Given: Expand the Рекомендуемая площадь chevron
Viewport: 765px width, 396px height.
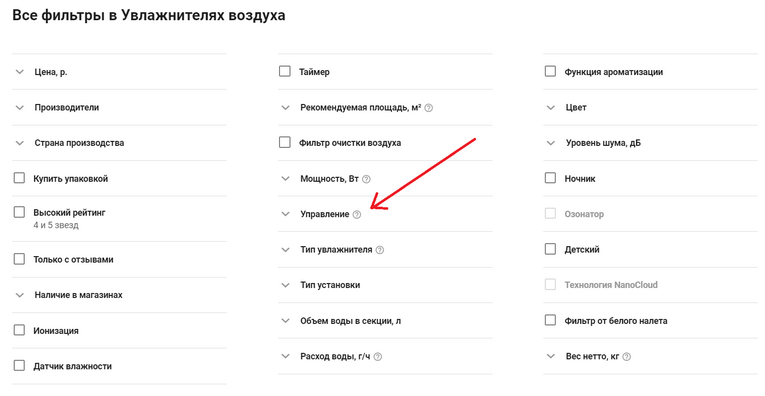Looking at the screenshot, I should 285,107.
